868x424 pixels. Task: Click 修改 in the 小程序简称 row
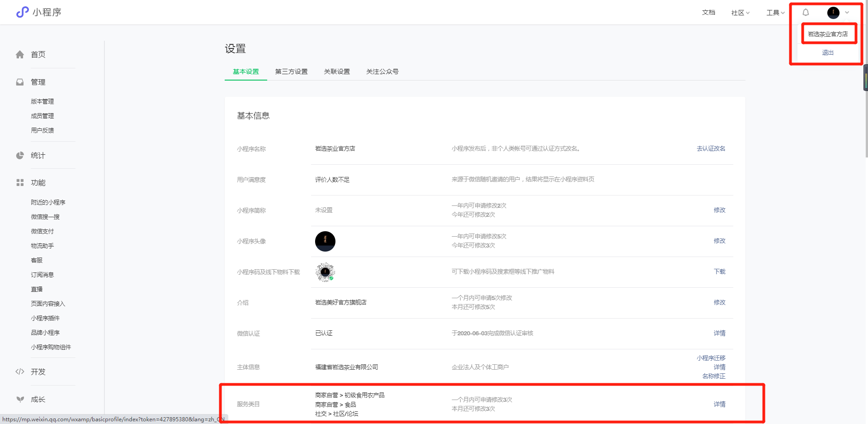coord(720,210)
